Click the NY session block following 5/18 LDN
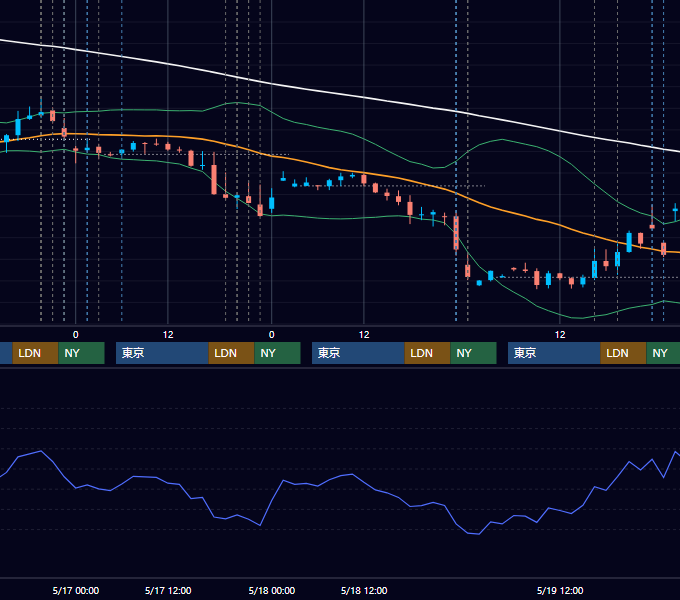 pyautogui.click(x=474, y=353)
